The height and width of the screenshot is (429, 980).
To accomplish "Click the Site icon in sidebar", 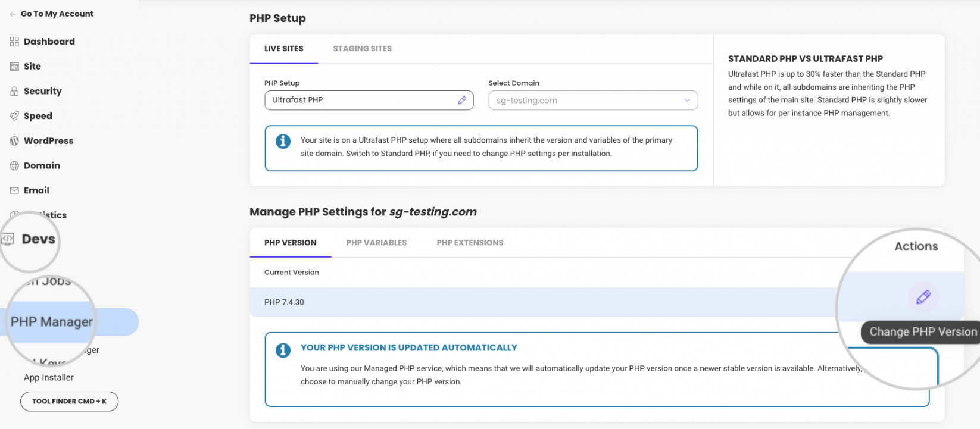I will point(14,67).
